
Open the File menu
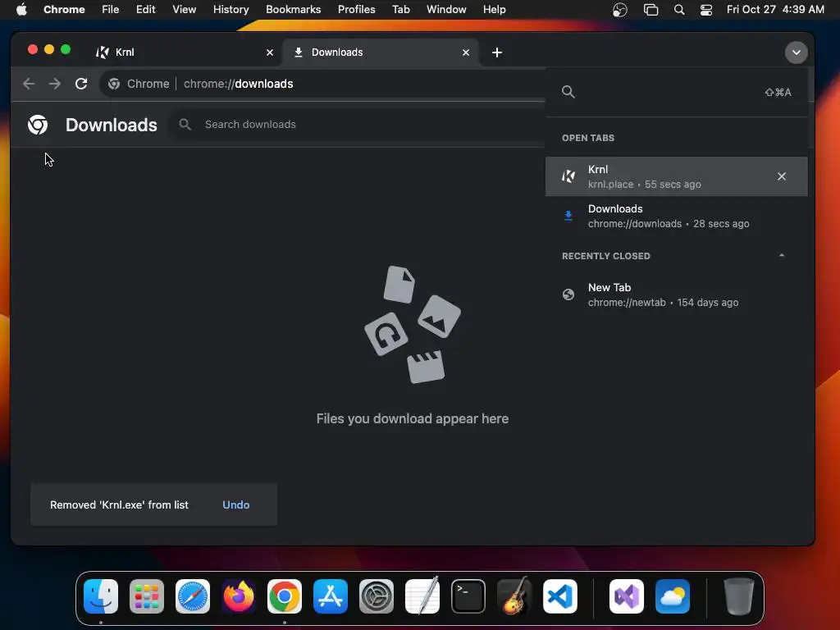coord(111,9)
